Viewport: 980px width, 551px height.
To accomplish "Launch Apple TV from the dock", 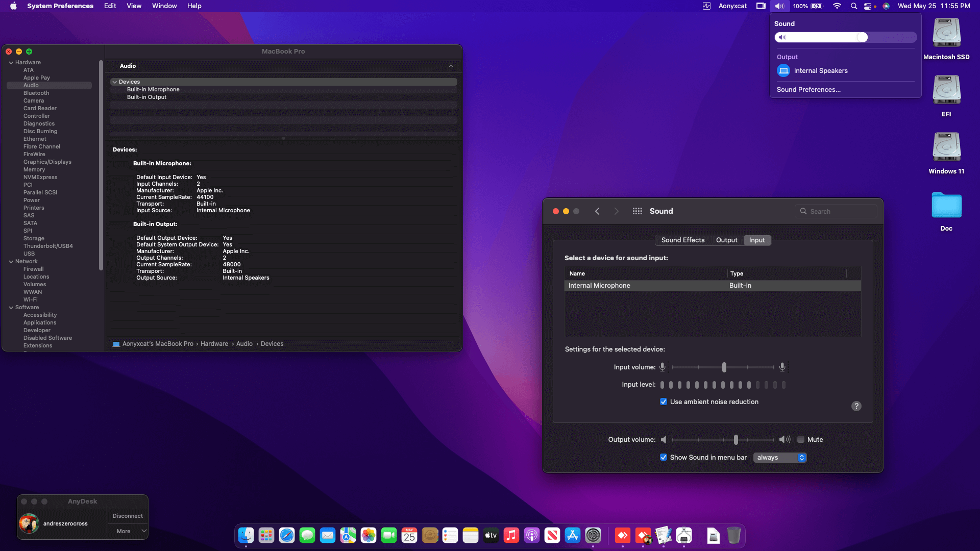I will pos(491,535).
